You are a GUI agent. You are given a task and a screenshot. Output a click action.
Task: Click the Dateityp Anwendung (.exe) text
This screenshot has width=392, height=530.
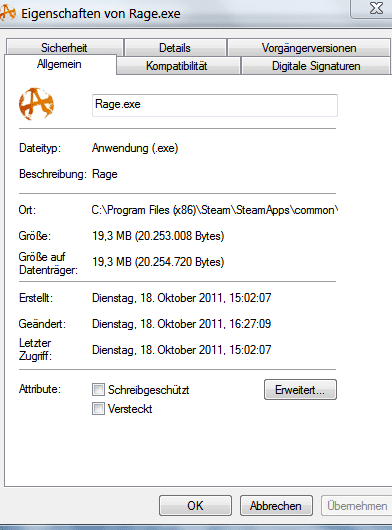[x=135, y=148]
